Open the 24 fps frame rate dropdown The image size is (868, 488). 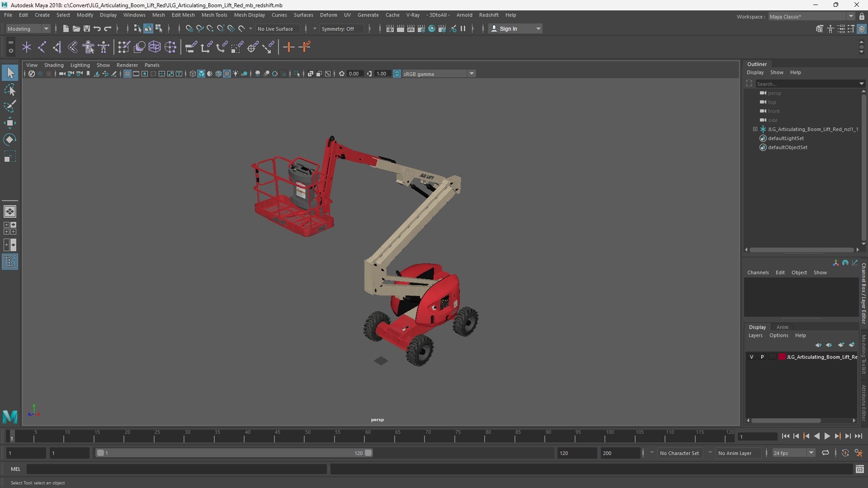tap(793, 453)
